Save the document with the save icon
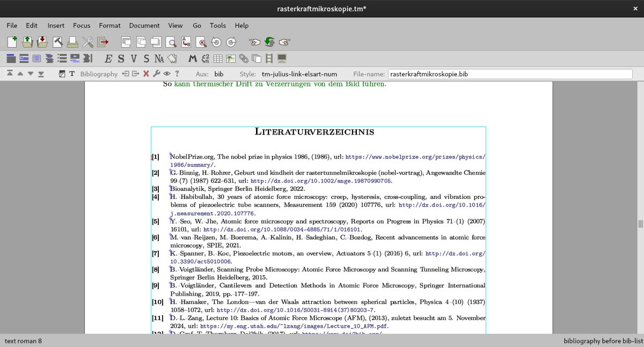This screenshot has height=347, width=644. (x=42, y=41)
